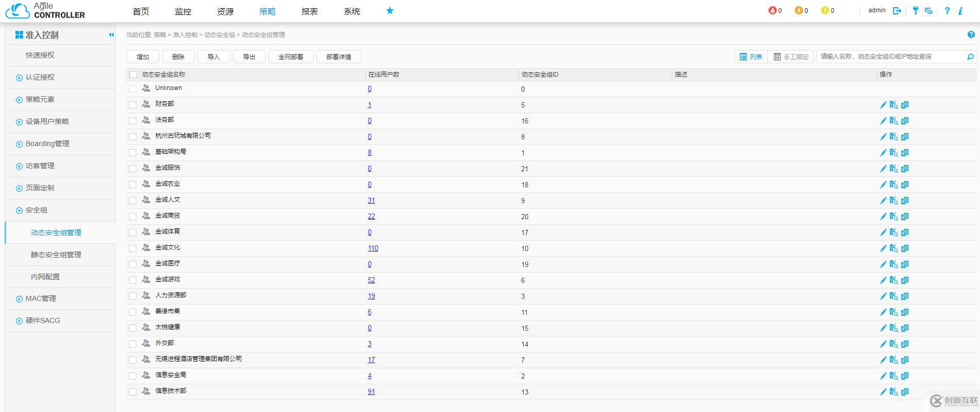Click the view-details icon for 金诚服饰 row
Viewport: 980px width, 412px height.
click(894, 169)
